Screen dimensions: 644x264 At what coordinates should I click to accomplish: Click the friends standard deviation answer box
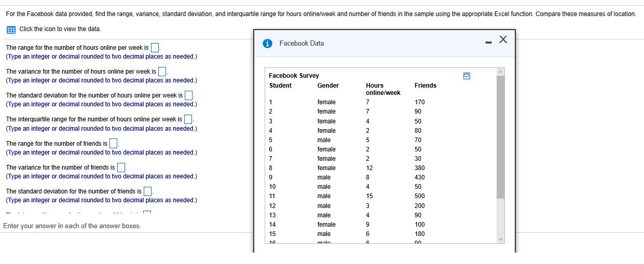pyautogui.click(x=147, y=191)
